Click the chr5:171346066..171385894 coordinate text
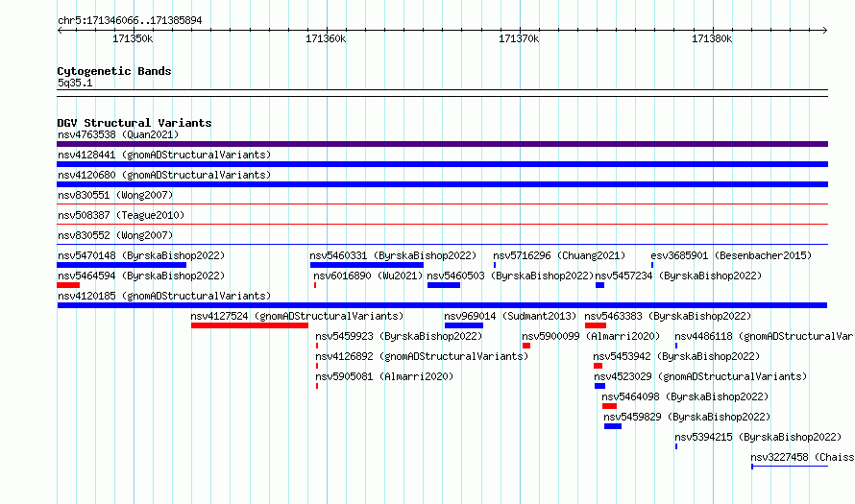855x504 pixels. [x=130, y=20]
